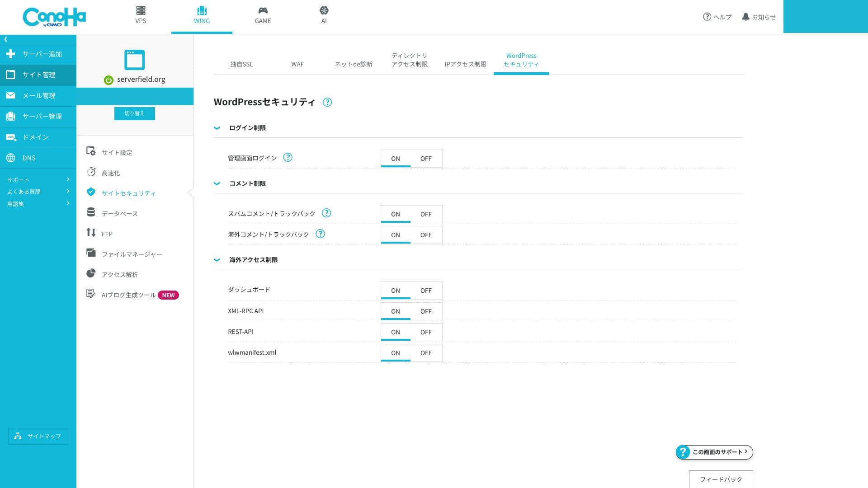Turn OFF XML-RPC API overseas restriction
This screenshot has height=488, width=868.
(x=426, y=311)
